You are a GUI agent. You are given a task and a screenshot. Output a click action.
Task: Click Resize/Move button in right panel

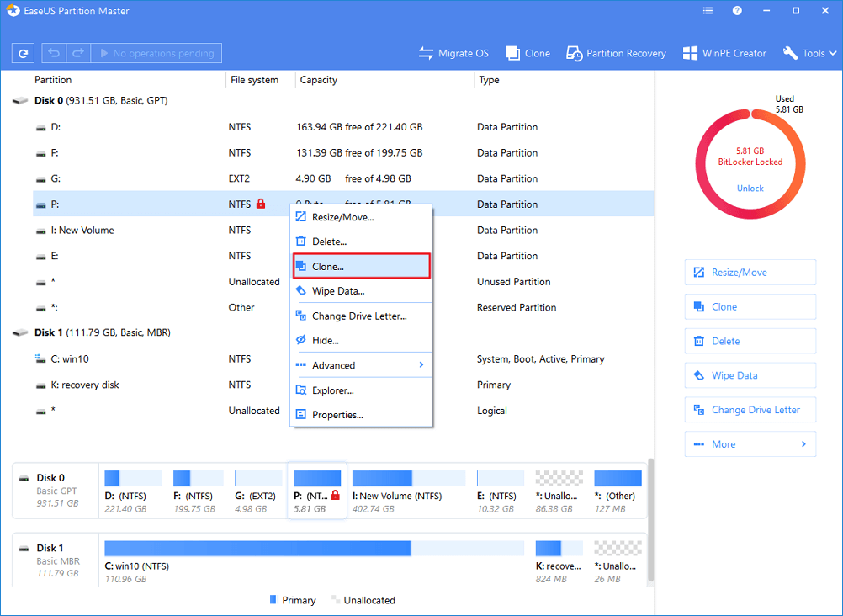click(750, 272)
